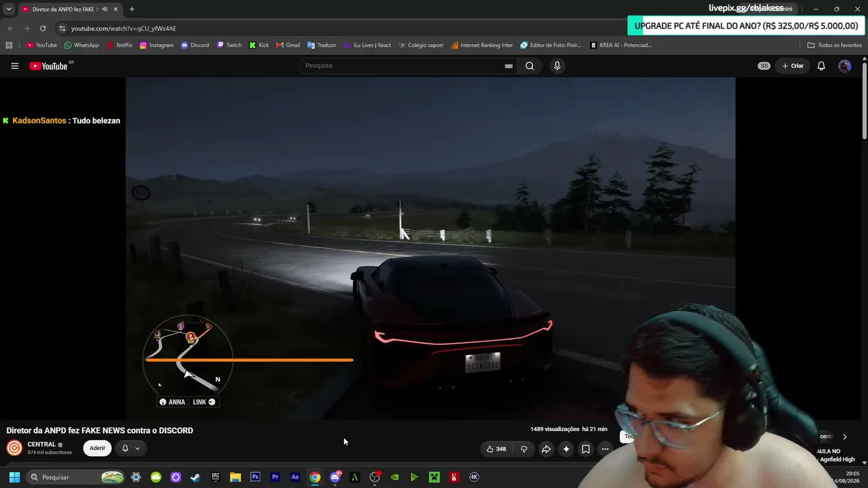Screen dimensions: 868x488
Task: Launch Steam from the taskbar
Action: pos(195,477)
